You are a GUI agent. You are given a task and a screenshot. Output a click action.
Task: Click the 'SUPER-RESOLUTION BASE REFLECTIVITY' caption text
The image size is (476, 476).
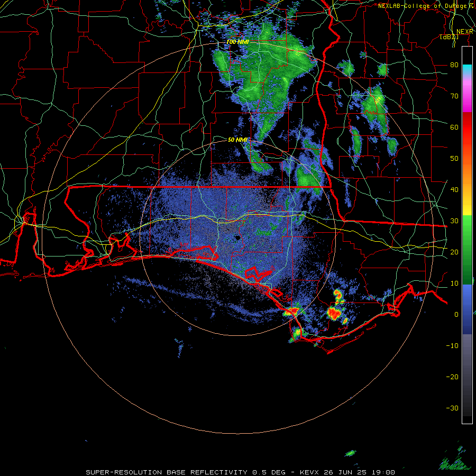[x=166, y=472]
